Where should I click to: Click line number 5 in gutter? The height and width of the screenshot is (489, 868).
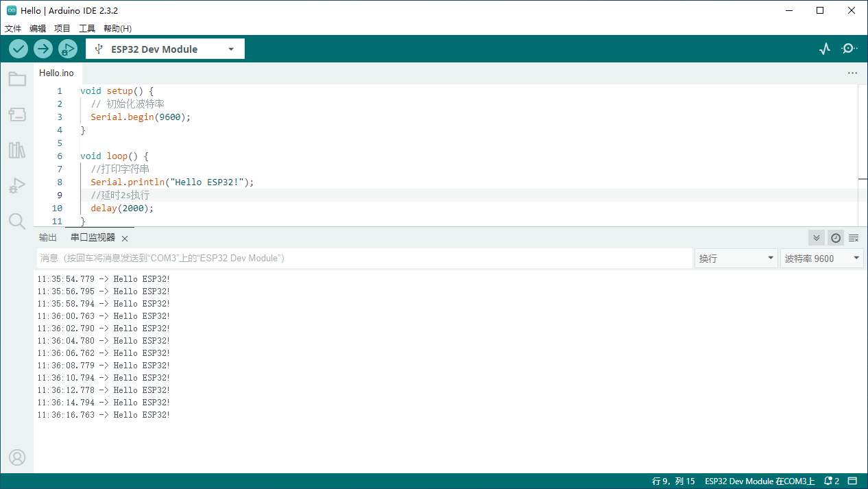pyautogui.click(x=60, y=143)
